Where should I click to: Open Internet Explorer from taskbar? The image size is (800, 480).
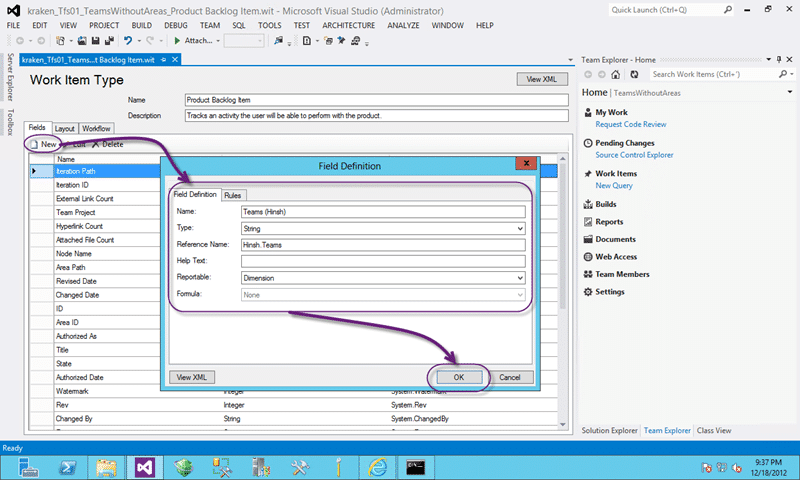tap(378, 467)
